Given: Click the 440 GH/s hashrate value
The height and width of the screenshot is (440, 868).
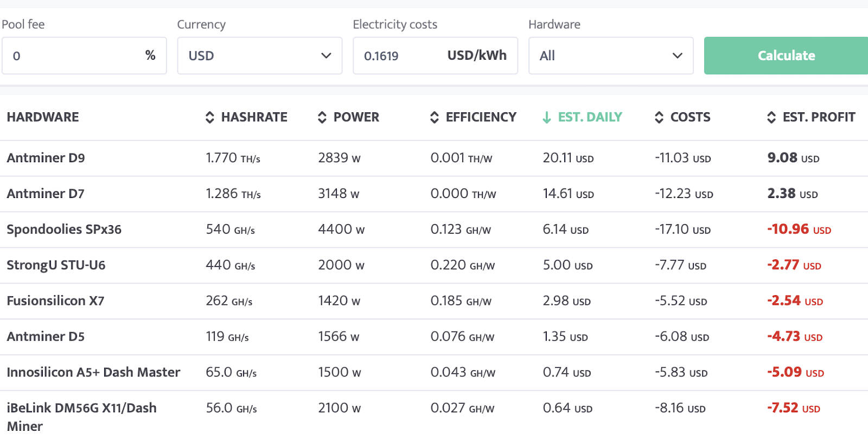Looking at the screenshot, I should pos(231,265).
